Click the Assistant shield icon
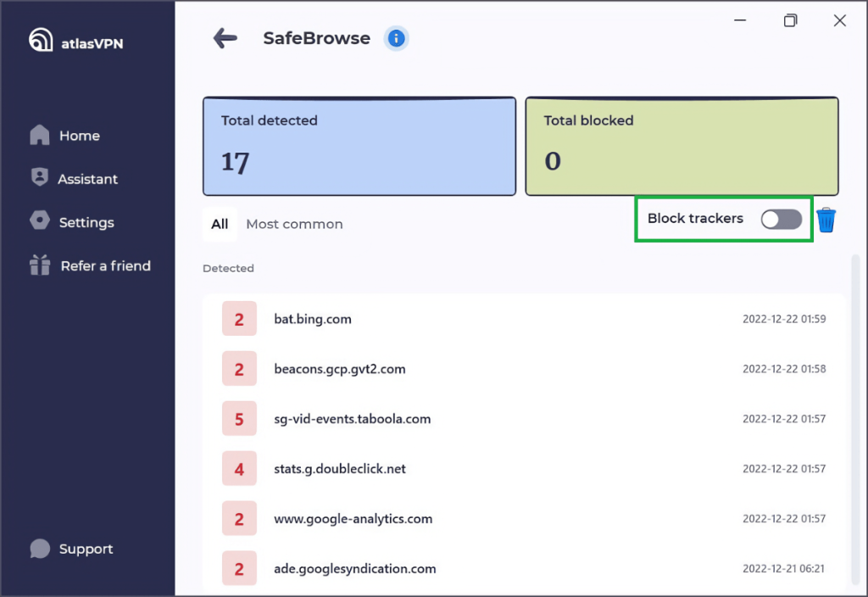Viewport: 868px width, 597px height. [x=40, y=177]
